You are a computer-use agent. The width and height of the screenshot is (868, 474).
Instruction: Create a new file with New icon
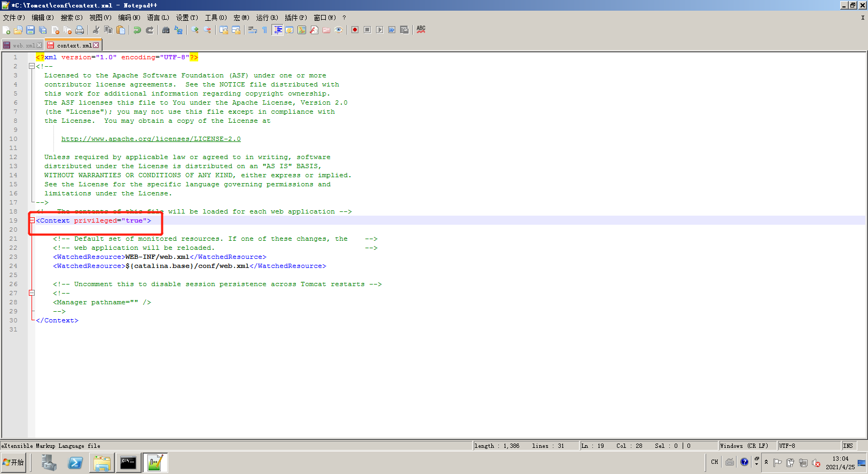[6, 30]
